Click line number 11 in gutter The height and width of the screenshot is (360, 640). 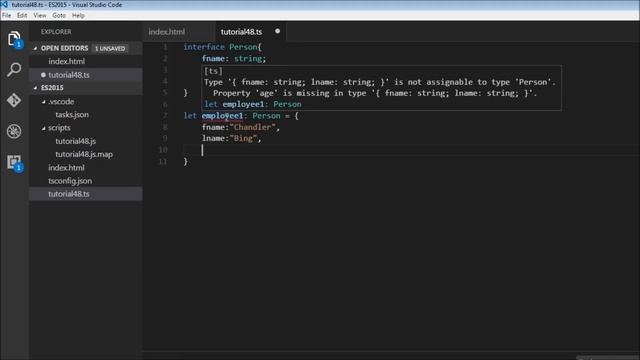tap(163, 162)
